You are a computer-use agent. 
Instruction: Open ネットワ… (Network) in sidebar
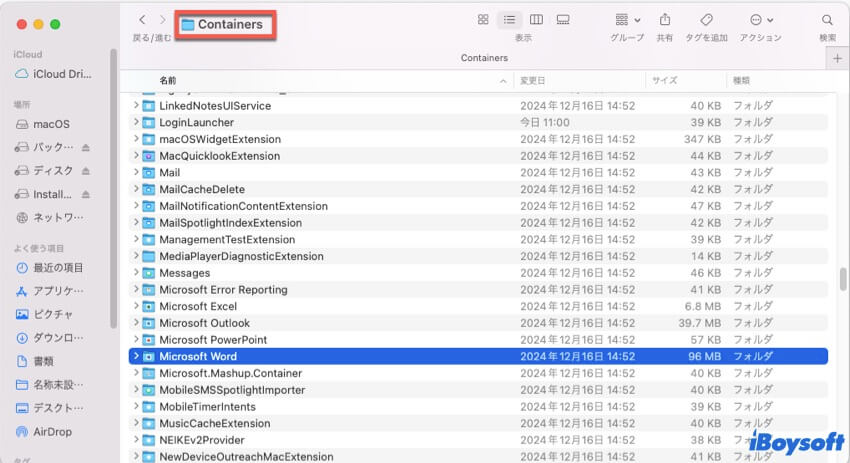tap(50, 217)
